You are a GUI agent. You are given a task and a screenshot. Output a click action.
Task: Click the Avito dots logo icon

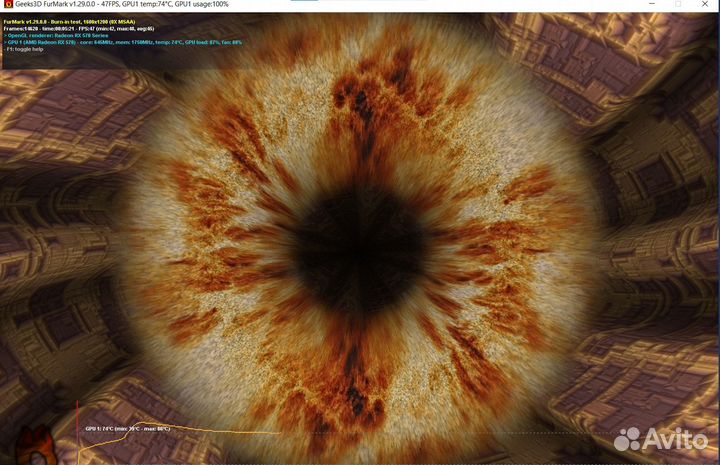coord(628,438)
